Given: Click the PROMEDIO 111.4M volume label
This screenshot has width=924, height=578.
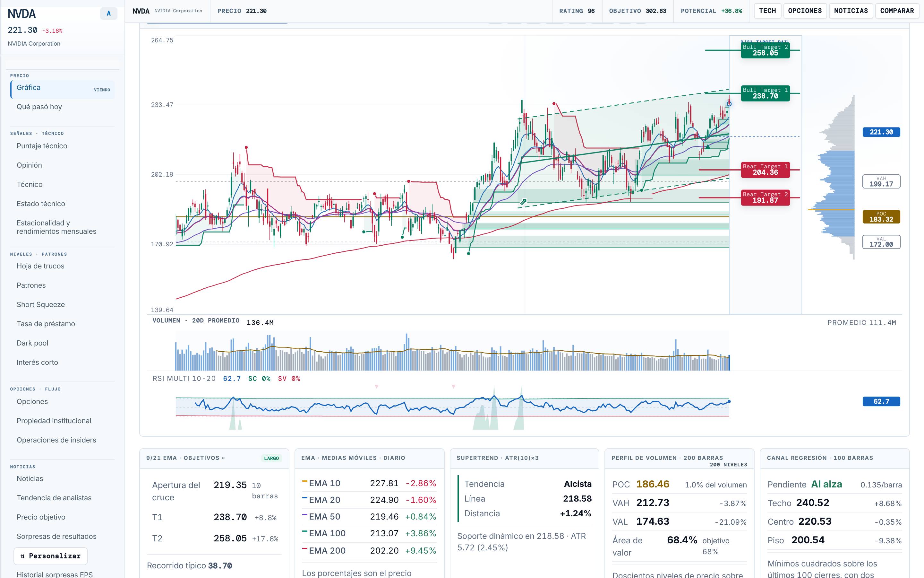Looking at the screenshot, I should click(861, 323).
